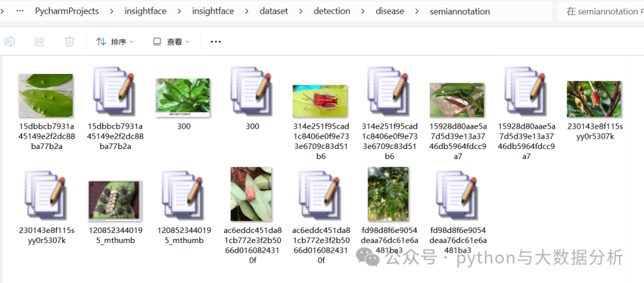Show hidden breadcrumb path with ellipsis
The image size is (644, 283).
[x=19, y=11]
